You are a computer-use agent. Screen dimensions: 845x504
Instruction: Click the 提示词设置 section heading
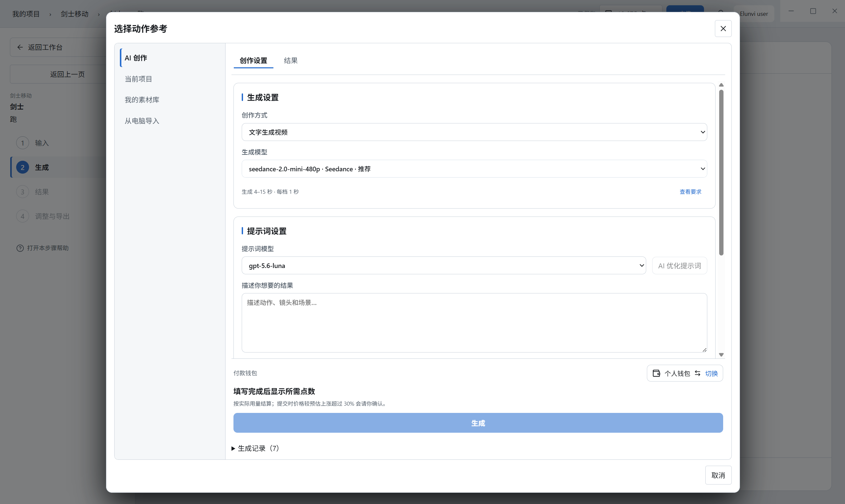267,231
